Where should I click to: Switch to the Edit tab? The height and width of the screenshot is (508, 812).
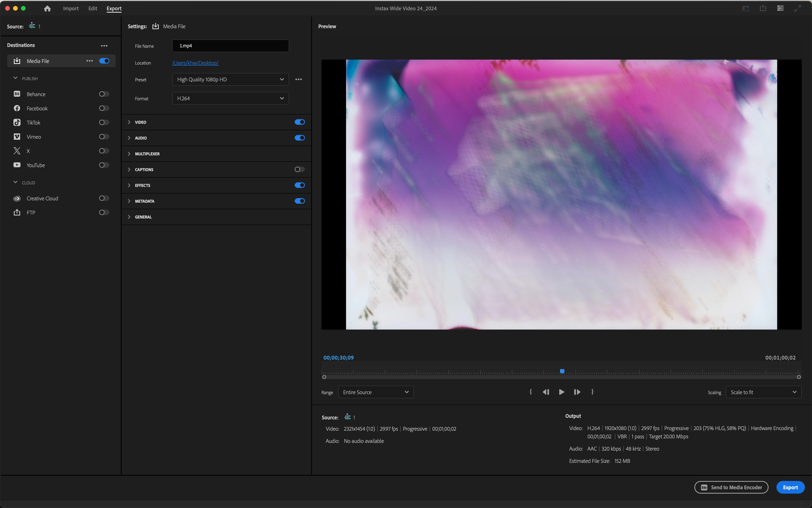(x=93, y=8)
